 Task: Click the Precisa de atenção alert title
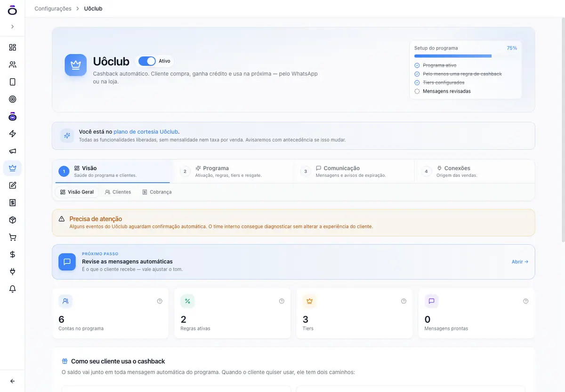[x=96, y=219]
